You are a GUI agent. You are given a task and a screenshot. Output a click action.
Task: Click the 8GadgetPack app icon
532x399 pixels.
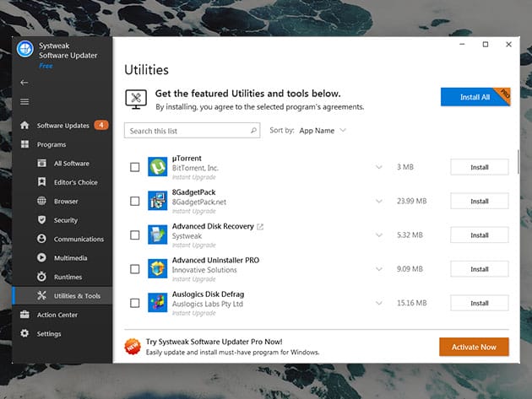(157, 201)
